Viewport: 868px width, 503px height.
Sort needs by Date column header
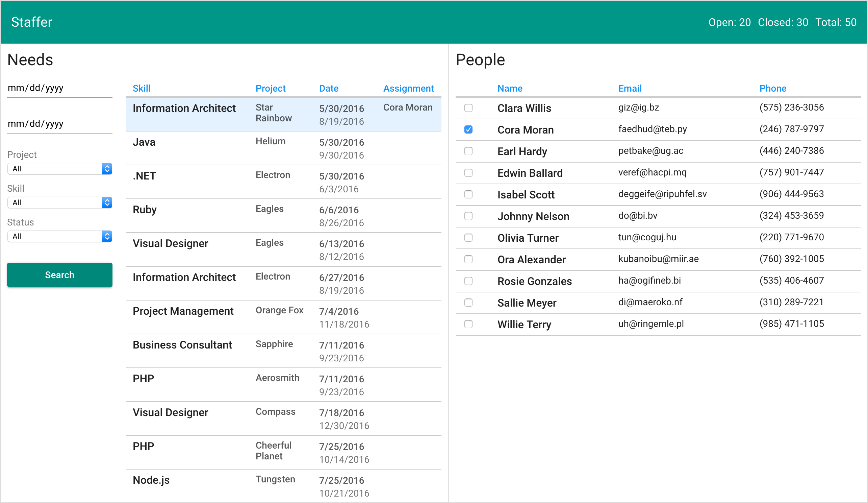328,88
